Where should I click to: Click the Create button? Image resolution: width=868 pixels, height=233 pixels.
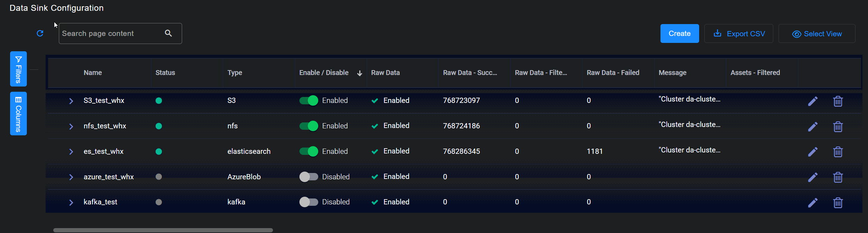679,33
